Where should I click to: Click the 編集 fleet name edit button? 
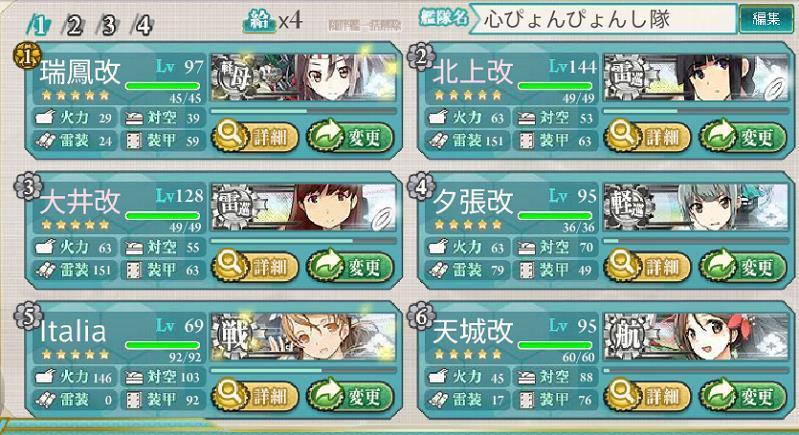766,19
